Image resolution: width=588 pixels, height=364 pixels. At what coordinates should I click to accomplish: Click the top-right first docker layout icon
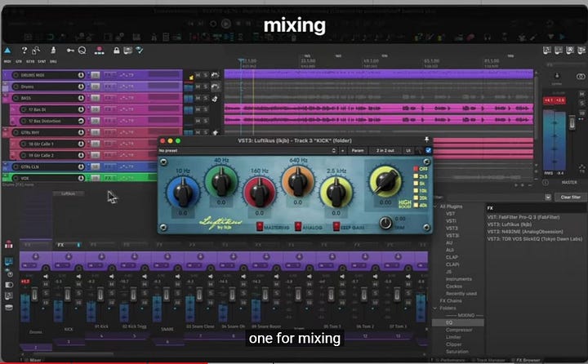[547, 51]
